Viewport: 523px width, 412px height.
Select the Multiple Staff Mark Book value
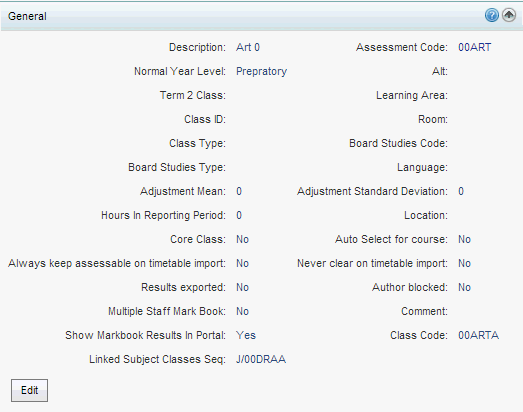click(x=242, y=311)
